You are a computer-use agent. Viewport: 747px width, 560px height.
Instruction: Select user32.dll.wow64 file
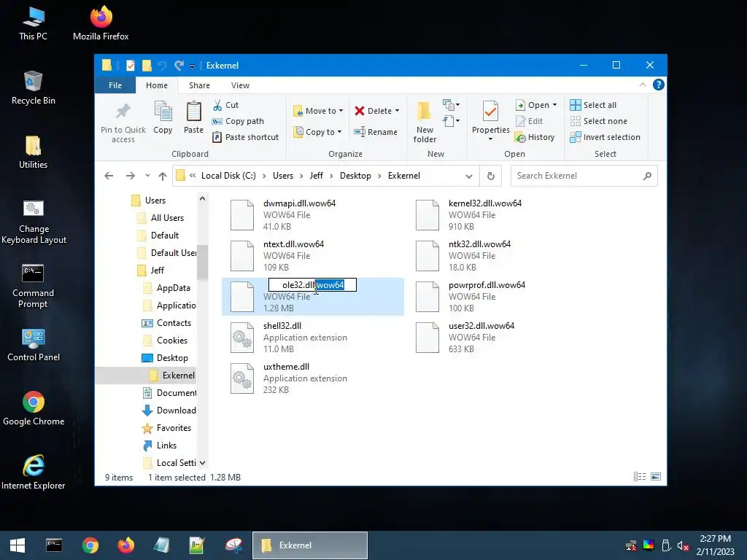[498, 338]
